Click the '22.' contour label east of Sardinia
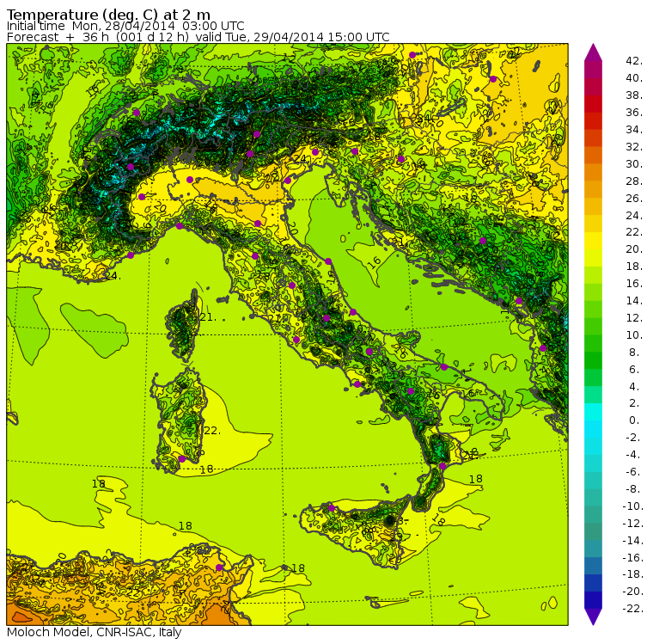Viewport: 653px width, 644px height. pos(212,431)
